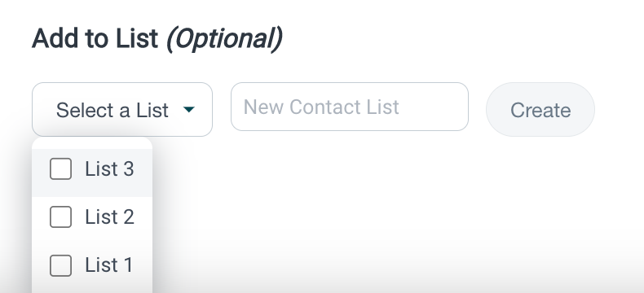This screenshot has height=293, width=644.
Task: Click the Add to List heading
Action: click(95, 38)
